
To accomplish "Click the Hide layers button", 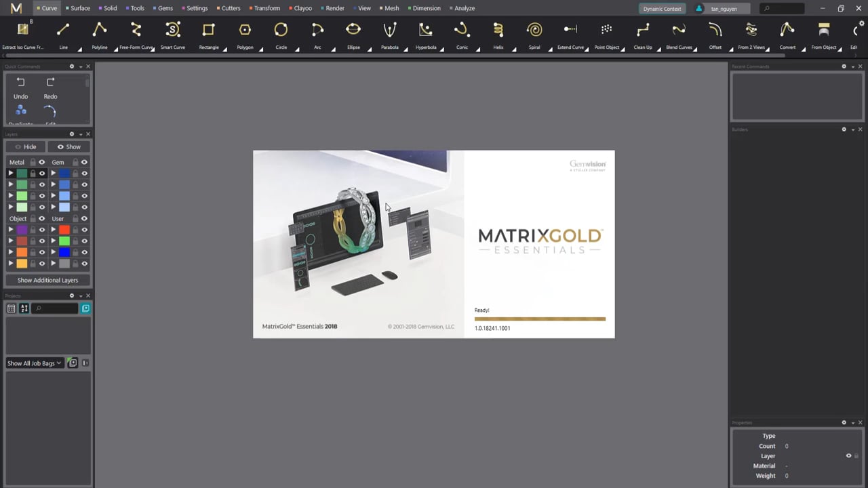I will [x=26, y=146].
